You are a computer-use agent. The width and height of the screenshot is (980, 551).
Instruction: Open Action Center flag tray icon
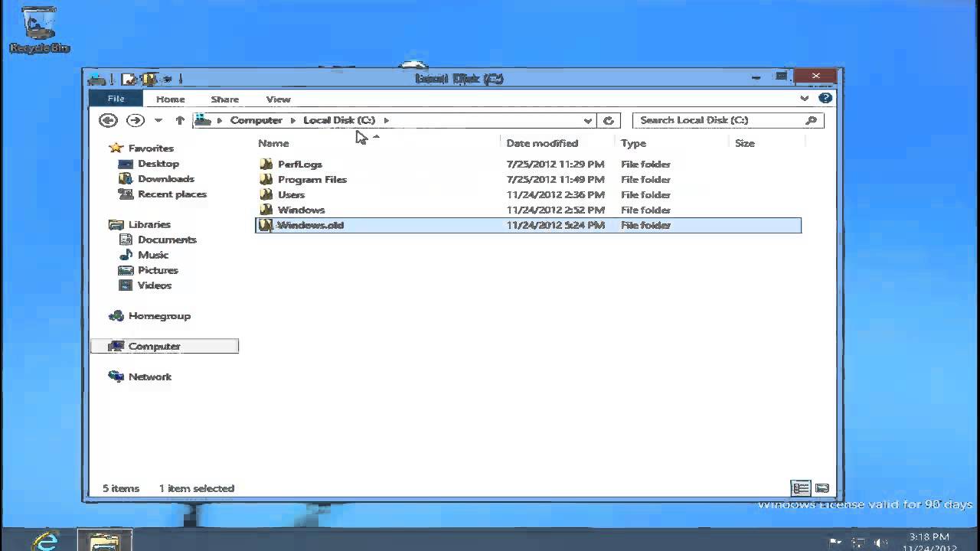(x=835, y=542)
